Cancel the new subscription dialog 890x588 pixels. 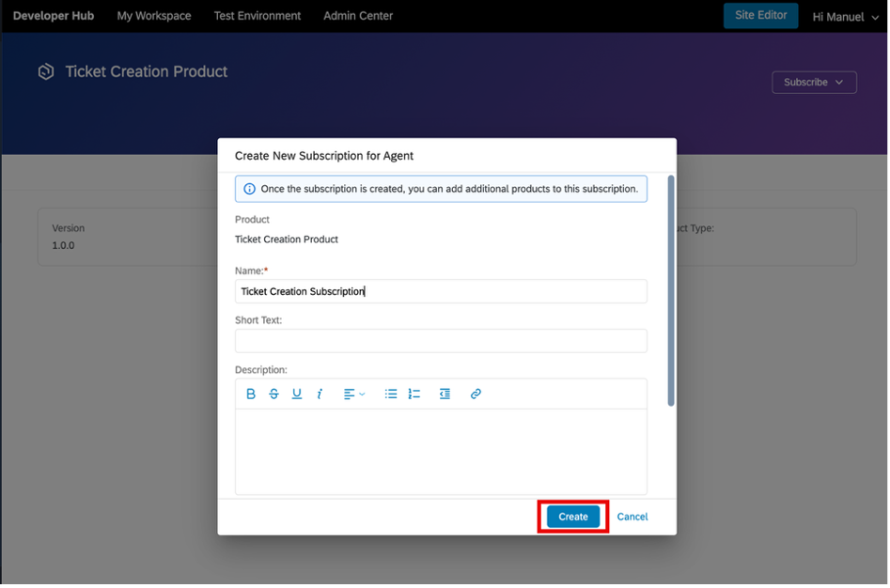(632, 517)
